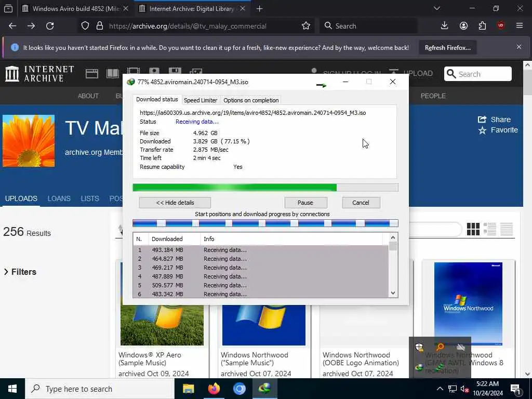This screenshot has width=532, height=399.
Task: Switch to the Speed Limiter tab
Action: point(200,100)
